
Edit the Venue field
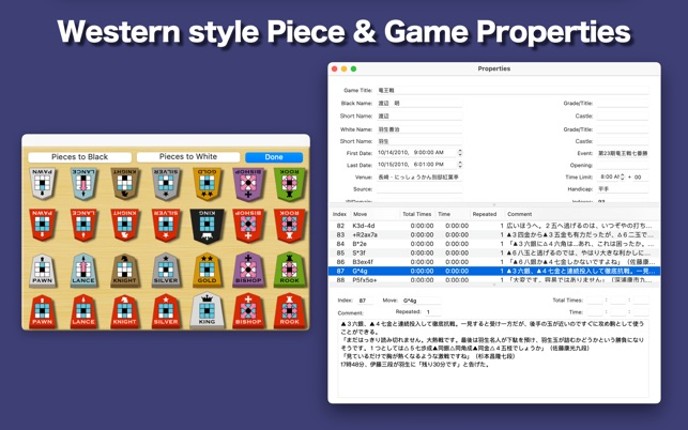click(419, 177)
